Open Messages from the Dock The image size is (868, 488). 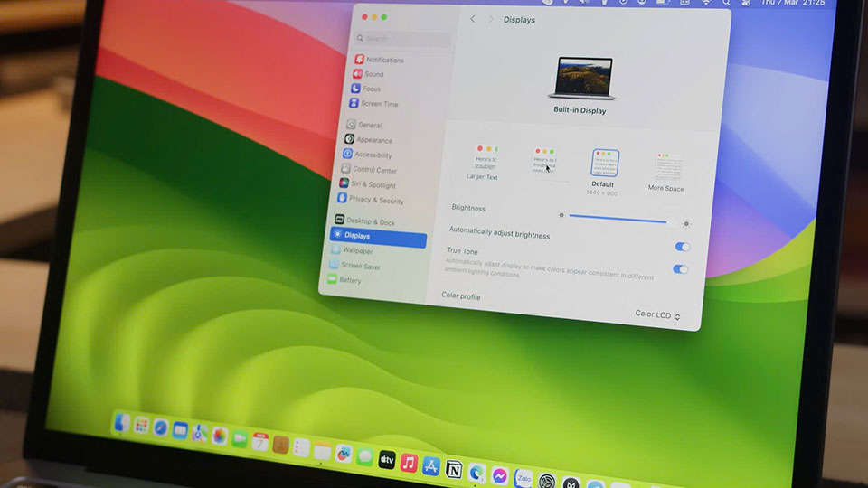364,456
